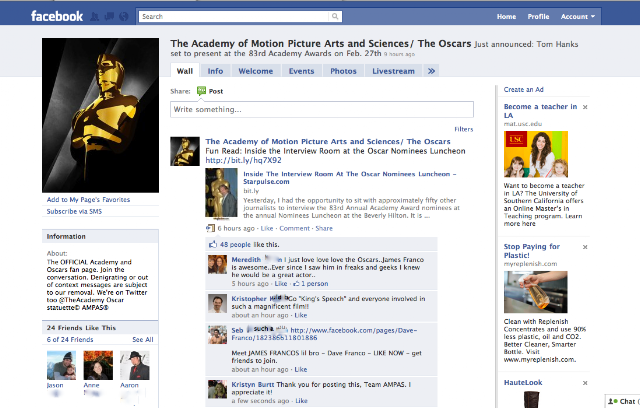This screenshot has height=408, width=640.
Task: Open the Welcome tab
Action: [x=256, y=71]
